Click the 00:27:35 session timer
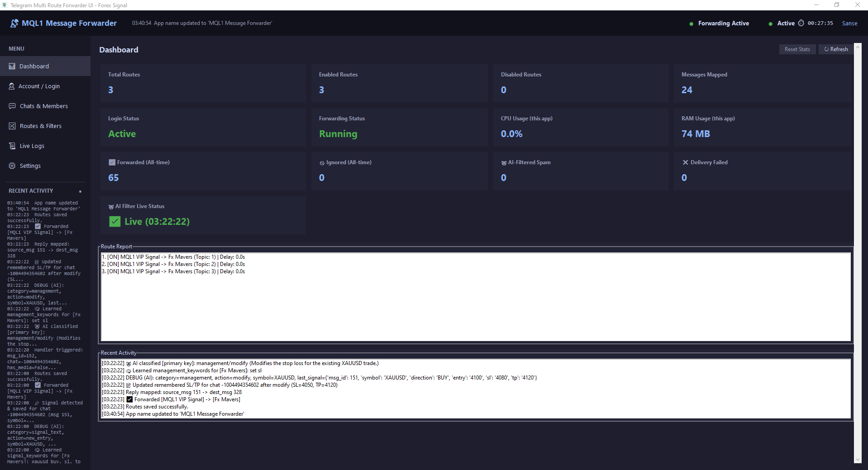The height and width of the screenshot is (470, 868). 820,24
